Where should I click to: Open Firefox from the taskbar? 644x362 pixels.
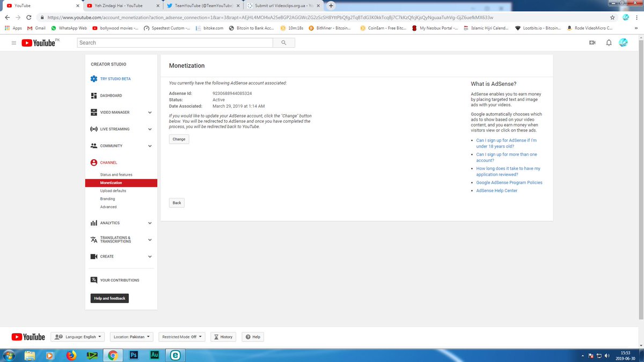click(x=71, y=355)
